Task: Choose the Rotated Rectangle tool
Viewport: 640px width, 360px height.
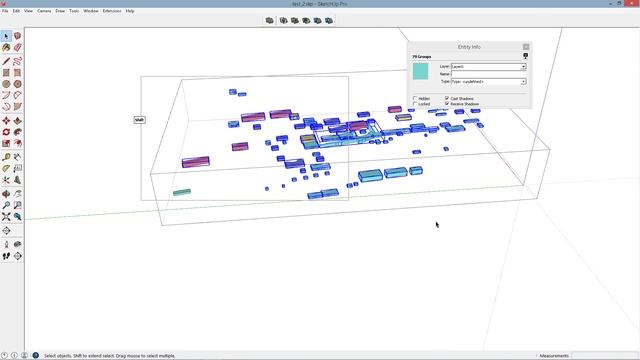Action: [x=18, y=73]
